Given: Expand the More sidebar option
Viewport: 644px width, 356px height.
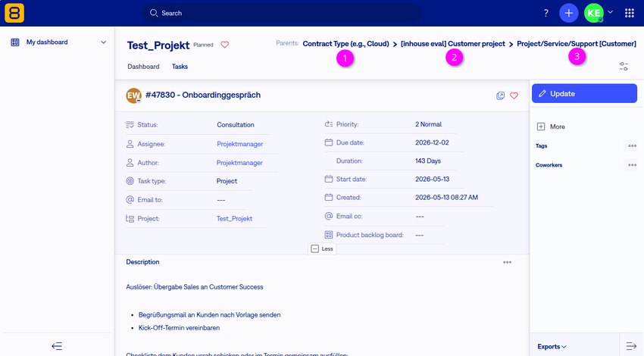Looking at the screenshot, I should click(x=551, y=126).
